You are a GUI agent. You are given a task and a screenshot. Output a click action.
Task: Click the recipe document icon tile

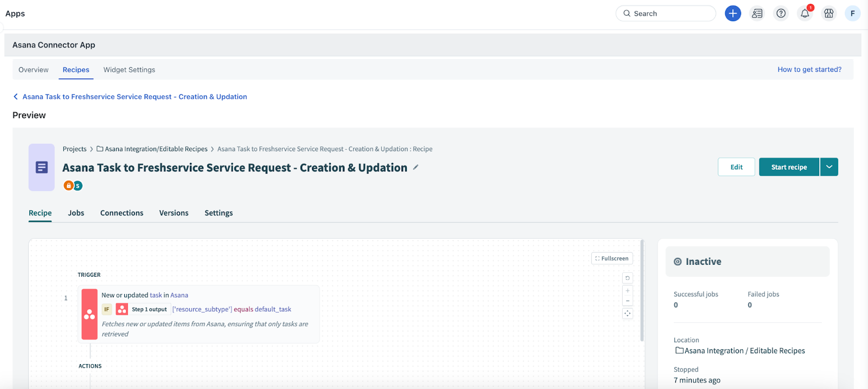[42, 167]
